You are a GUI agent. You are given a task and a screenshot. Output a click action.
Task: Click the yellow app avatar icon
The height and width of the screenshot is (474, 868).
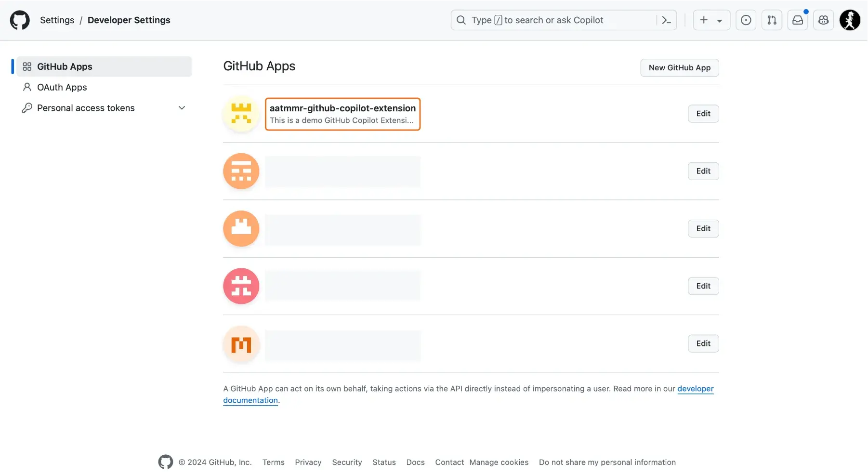[241, 114]
